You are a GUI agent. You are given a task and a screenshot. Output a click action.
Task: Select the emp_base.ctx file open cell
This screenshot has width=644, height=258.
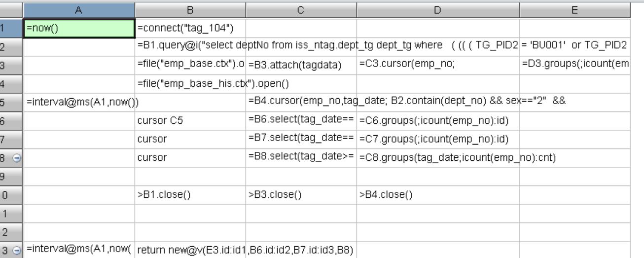coord(190,64)
